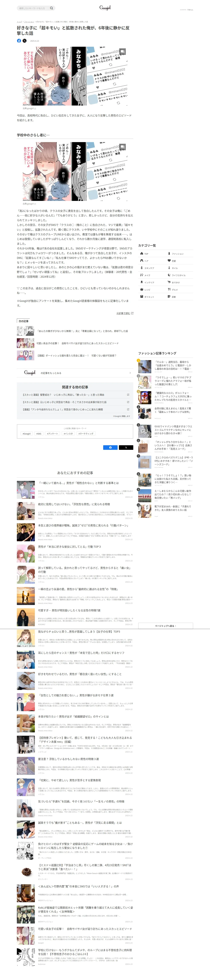The width and height of the screenshot is (210, 980).
Task: Open ranking item 1 「そんな…」退院当日
Action: [173, 365]
